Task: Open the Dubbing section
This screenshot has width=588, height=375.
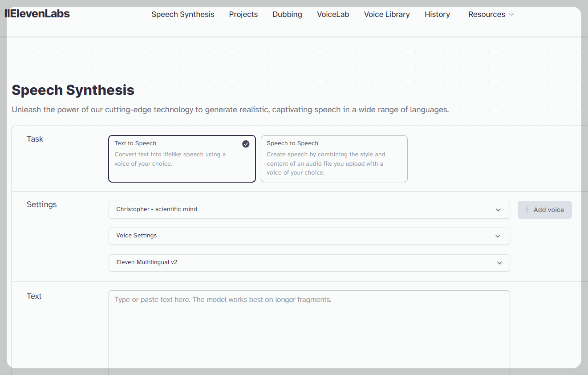Action: 287,14
